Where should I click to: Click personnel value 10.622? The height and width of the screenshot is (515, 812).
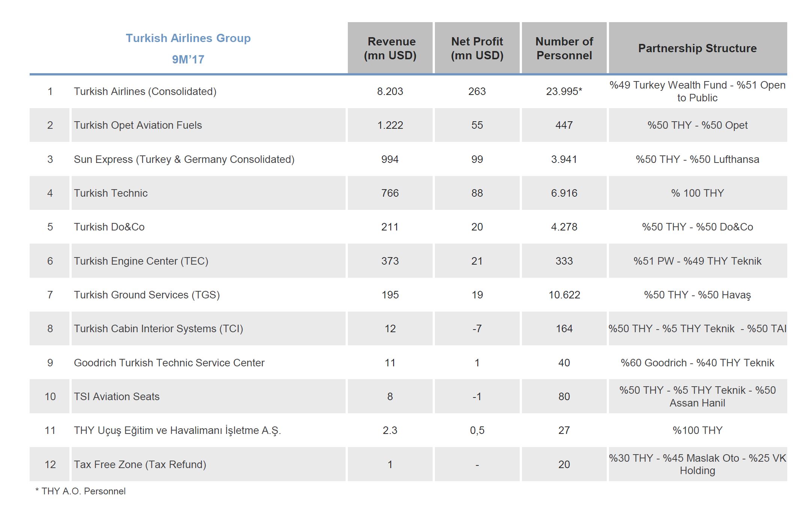[x=564, y=295]
